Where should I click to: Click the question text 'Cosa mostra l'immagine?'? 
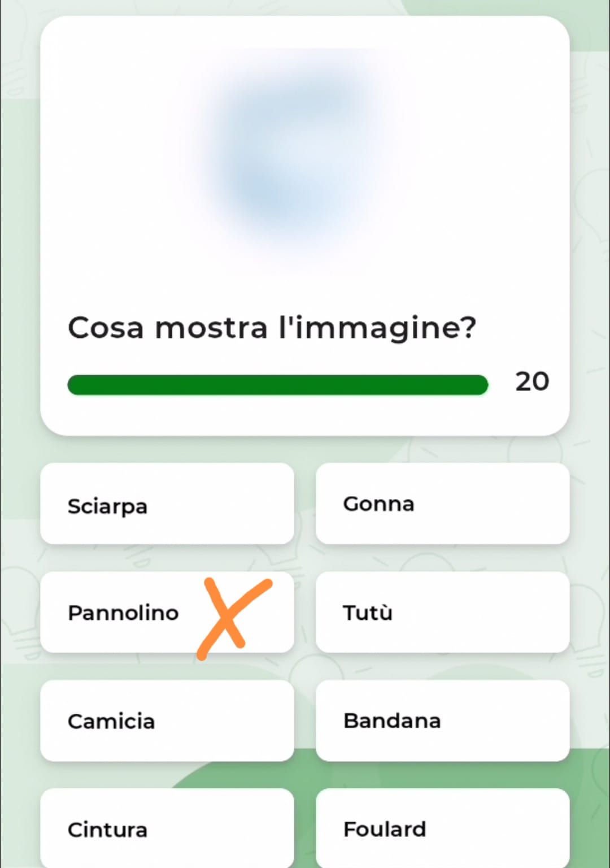click(x=272, y=328)
